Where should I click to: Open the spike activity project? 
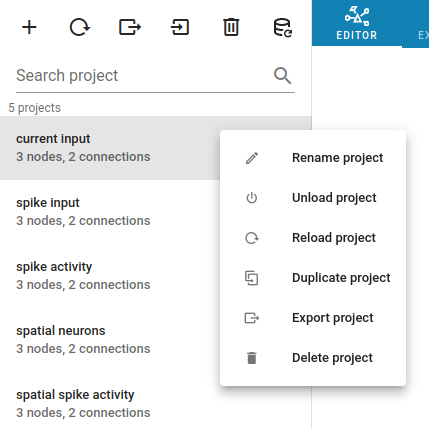click(x=110, y=276)
